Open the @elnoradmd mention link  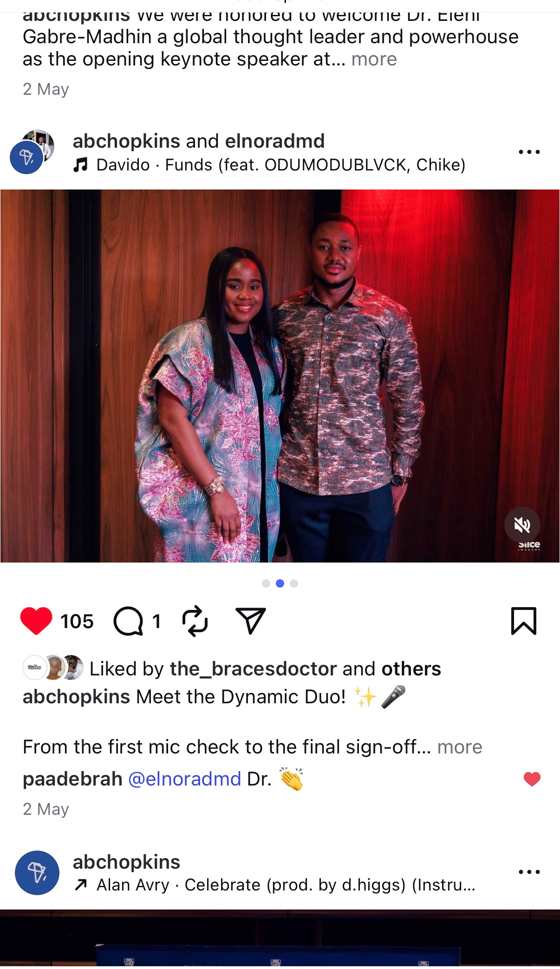click(x=184, y=779)
